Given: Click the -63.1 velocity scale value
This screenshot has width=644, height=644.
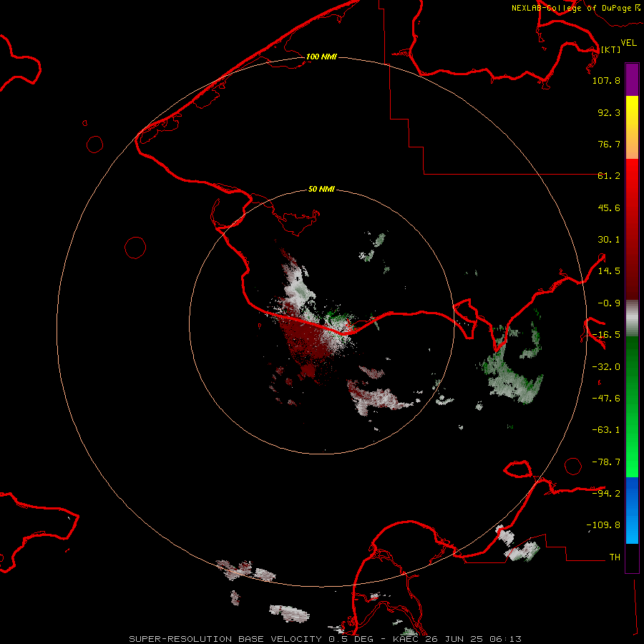Looking at the screenshot, I should (x=606, y=430).
